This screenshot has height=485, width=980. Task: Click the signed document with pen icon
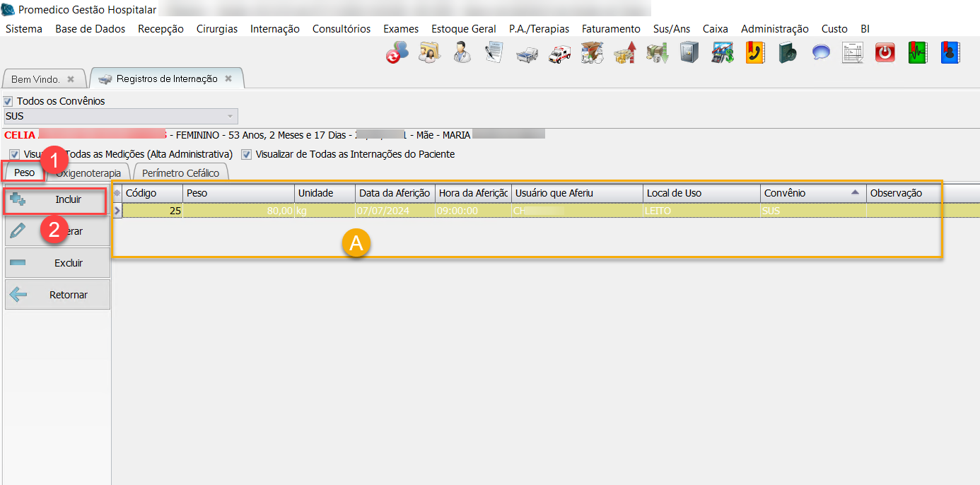(x=494, y=53)
